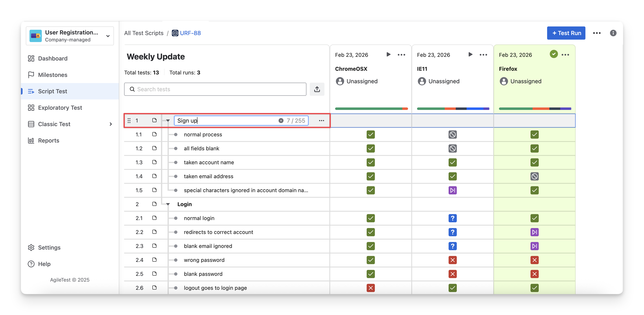Click the + Test Run button

coord(566,33)
